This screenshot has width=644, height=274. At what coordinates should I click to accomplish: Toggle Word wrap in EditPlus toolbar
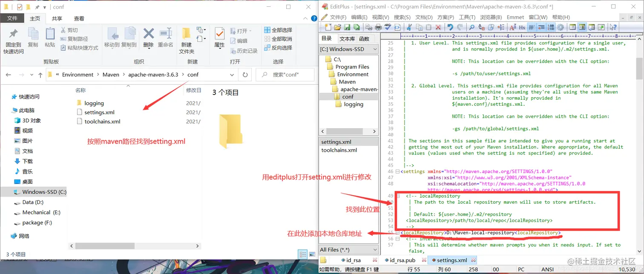pos(531,27)
